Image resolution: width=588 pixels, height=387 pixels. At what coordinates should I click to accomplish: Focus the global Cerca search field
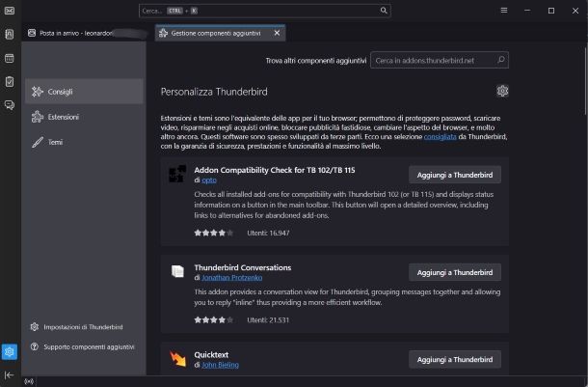point(265,11)
